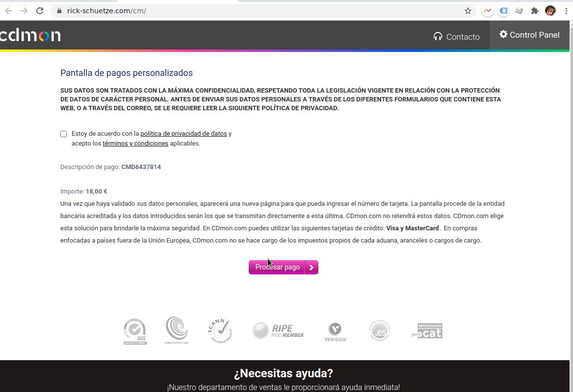Go back to the previous browser page
Viewport: 573px width, 392px height.
[x=8, y=11]
